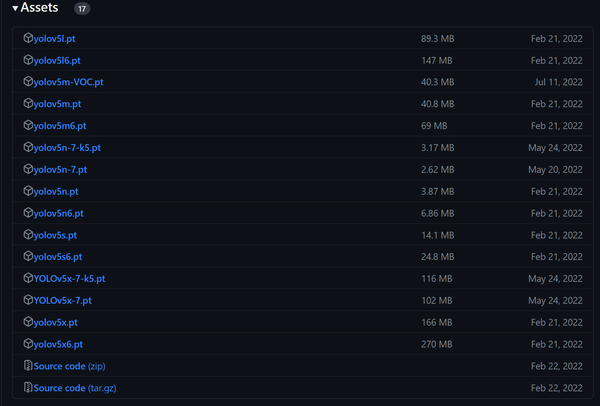Image resolution: width=600 pixels, height=406 pixels.
Task: Download yolov5m6.pt weights file
Action: click(60, 126)
